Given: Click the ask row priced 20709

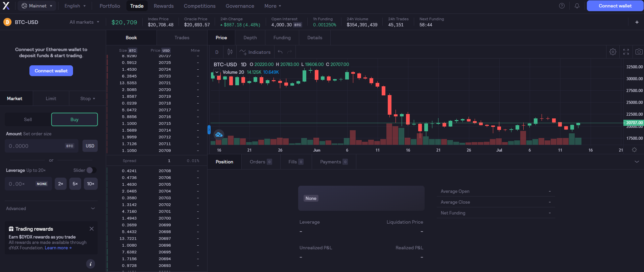Looking at the screenshot, I should point(157,151).
